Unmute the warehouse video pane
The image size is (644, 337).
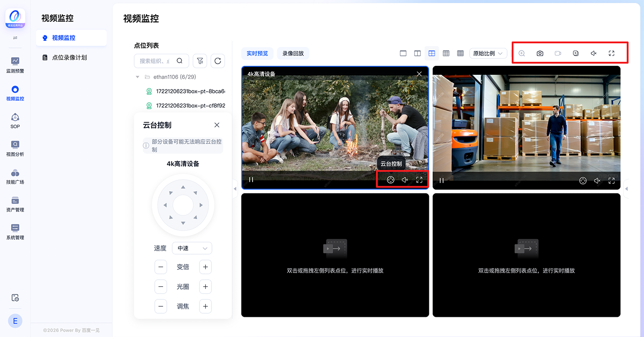click(597, 181)
